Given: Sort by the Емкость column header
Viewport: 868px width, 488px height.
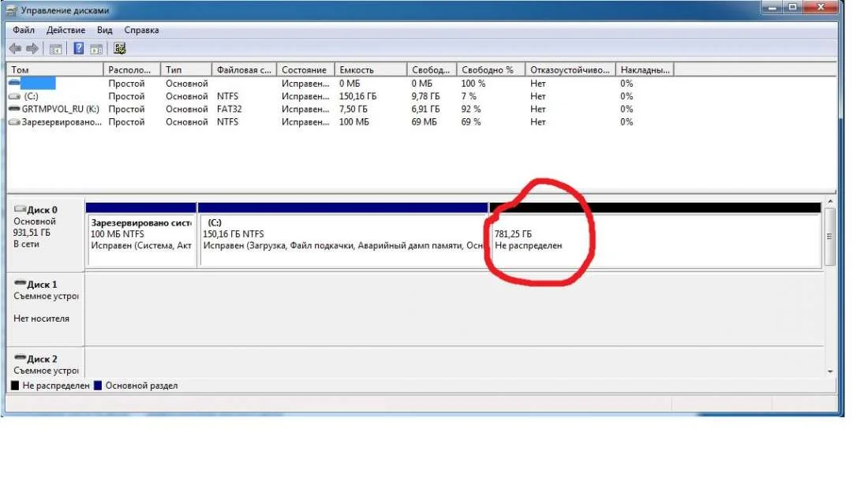Looking at the screenshot, I should click(371, 69).
